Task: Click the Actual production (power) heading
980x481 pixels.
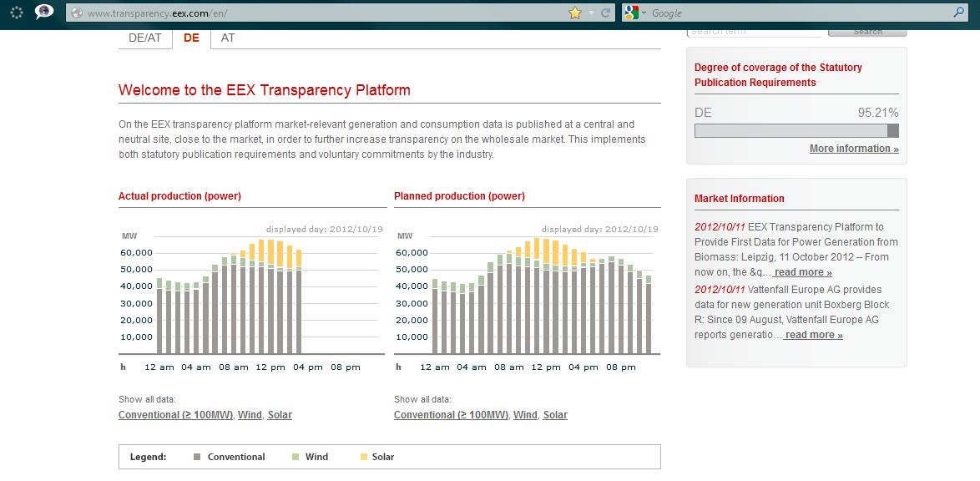Action: coord(180,196)
